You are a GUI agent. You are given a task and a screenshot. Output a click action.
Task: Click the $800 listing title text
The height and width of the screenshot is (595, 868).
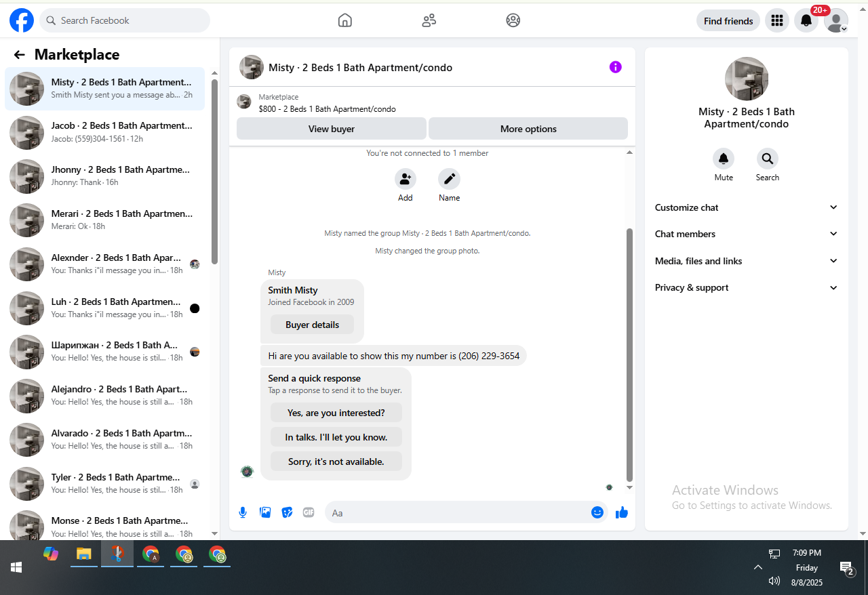coord(327,109)
